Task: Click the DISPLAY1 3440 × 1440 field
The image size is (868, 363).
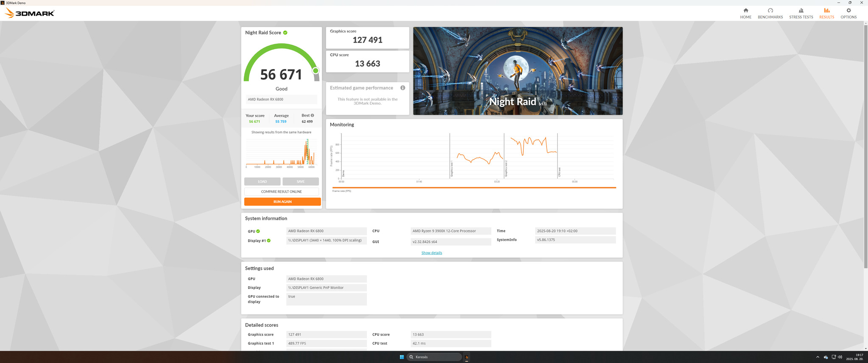Action: click(x=327, y=241)
